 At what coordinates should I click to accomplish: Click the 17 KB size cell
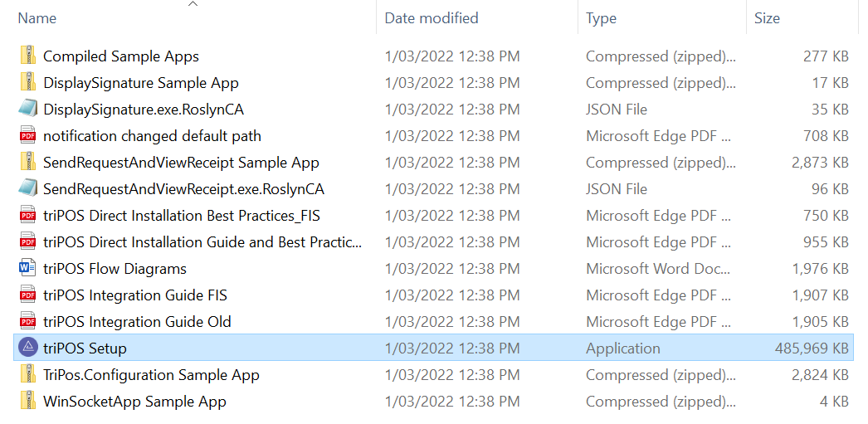pos(831,83)
